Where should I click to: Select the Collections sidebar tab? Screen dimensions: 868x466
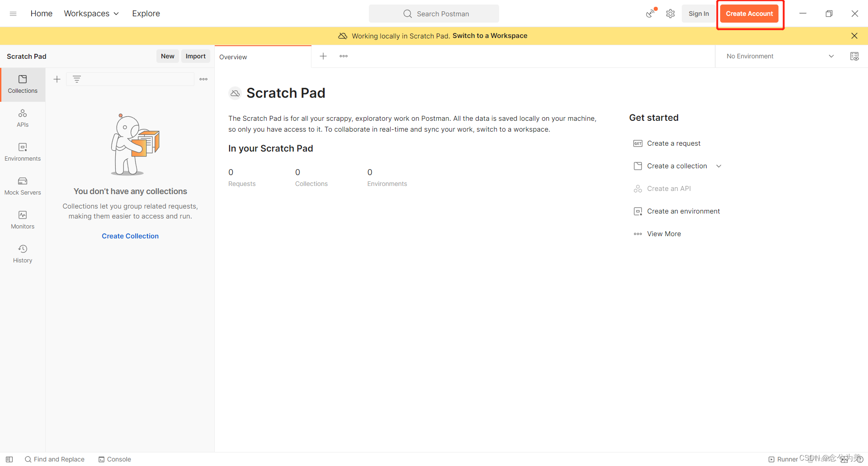[x=23, y=85]
